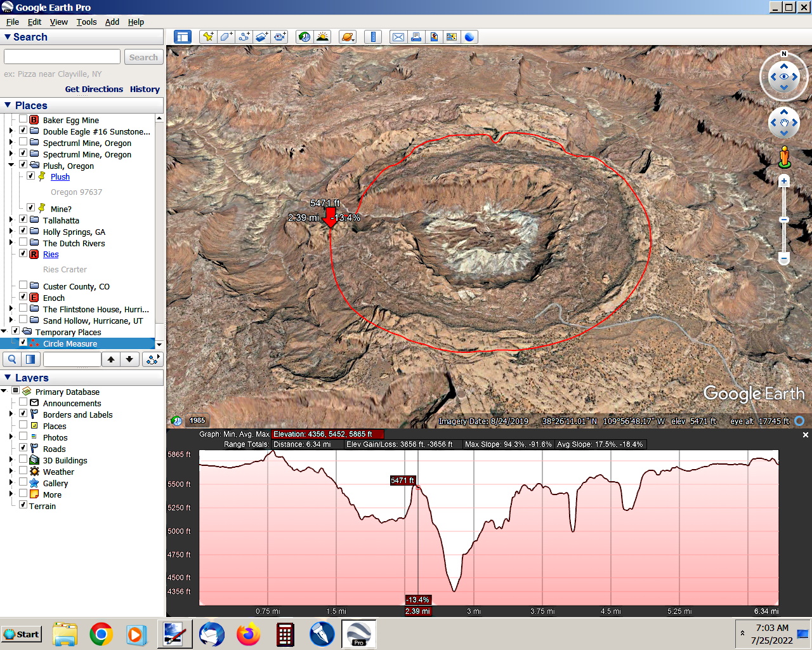Move selected place down arrow
Image resolution: width=812 pixels, height=650 pixels.
[x=129, y=359]
